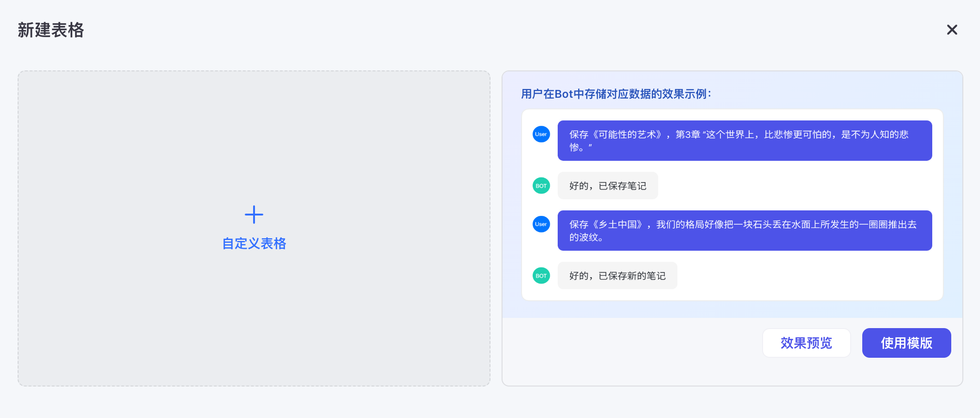This screenshot has height=418, width=980.
Task: Click the plus icon for custom table
Action: coord(254,215)
